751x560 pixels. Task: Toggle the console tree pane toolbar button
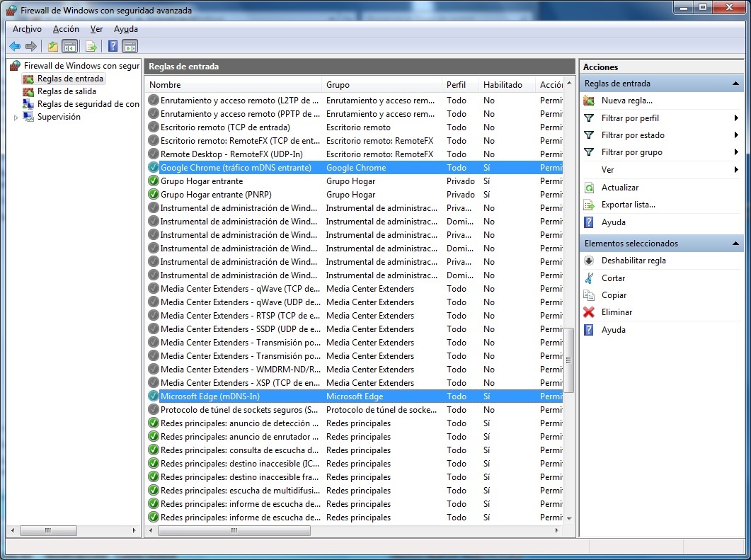click(x=70, y=47)
